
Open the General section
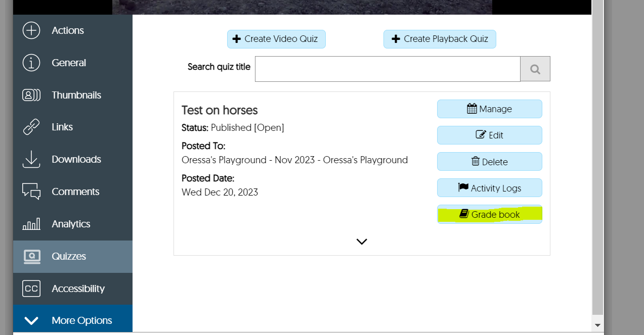(x=73, y=63)
